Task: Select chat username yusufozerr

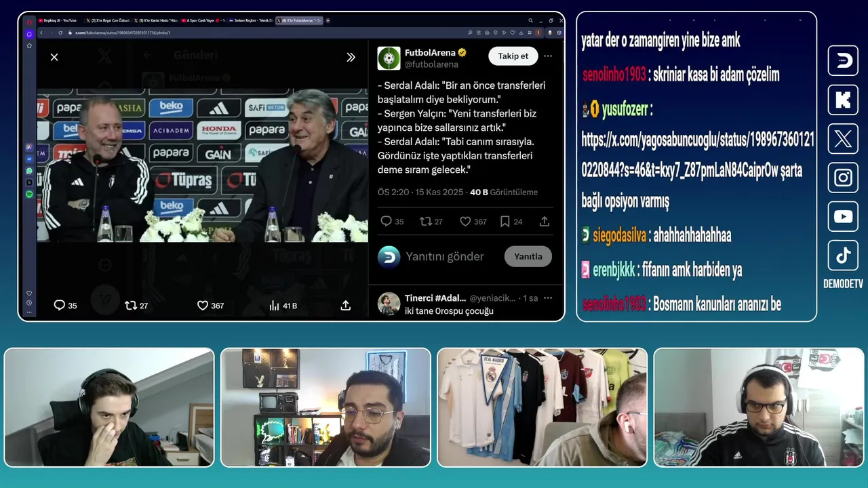Action: (625, 108)
